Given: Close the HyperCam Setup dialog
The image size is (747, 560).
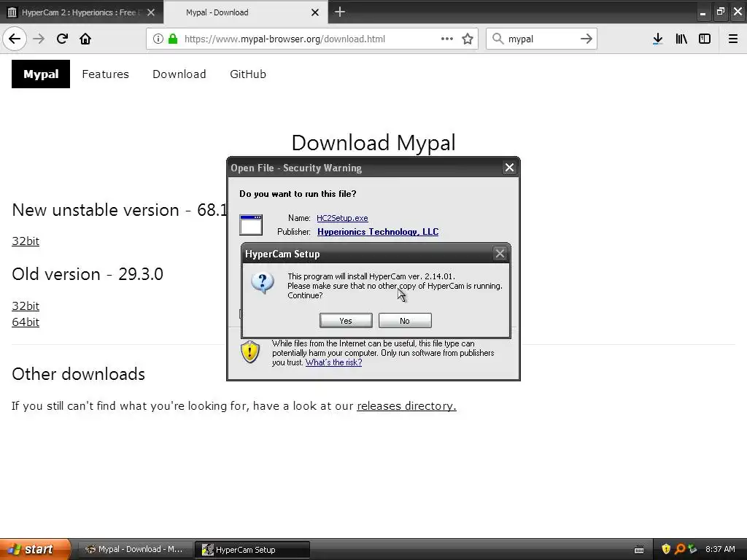Looking at the screenshot, I should [x=500, y=253].
